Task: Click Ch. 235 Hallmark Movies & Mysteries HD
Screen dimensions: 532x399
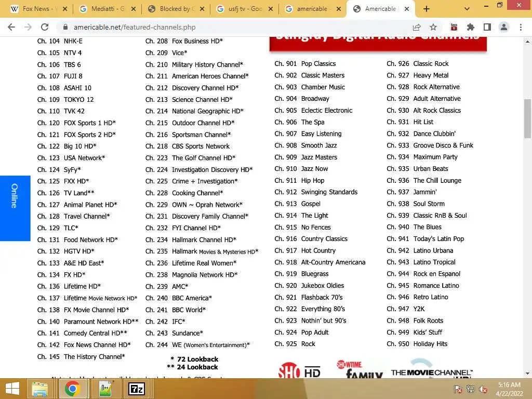Action: tap(202, 251)
